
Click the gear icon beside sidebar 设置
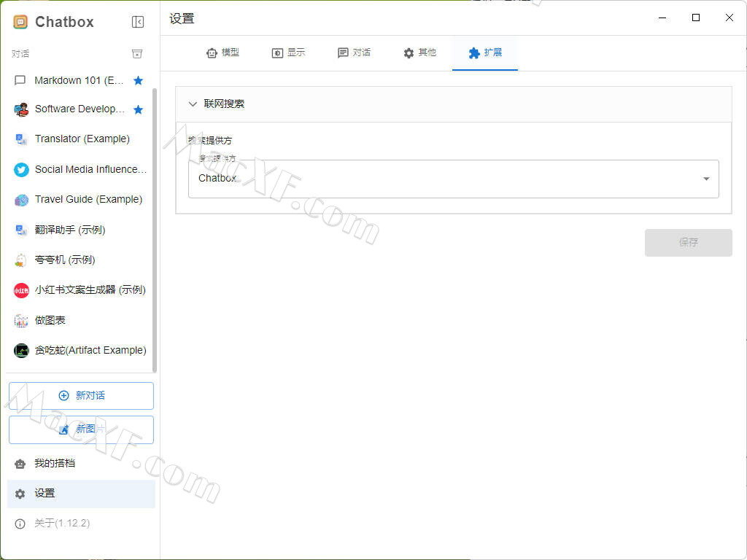pos(20,494)
